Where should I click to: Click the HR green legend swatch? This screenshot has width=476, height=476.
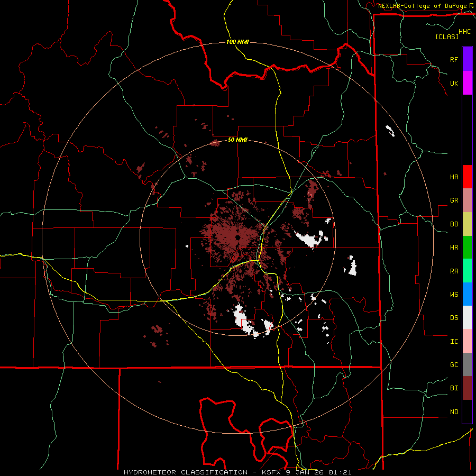[467, 248]
